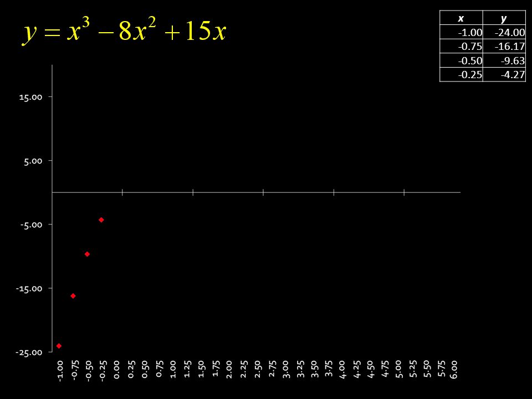The image size is (532, 399).
Task: Click the equation y = x³ − 8x² + 15x
Action: point(125,31)
